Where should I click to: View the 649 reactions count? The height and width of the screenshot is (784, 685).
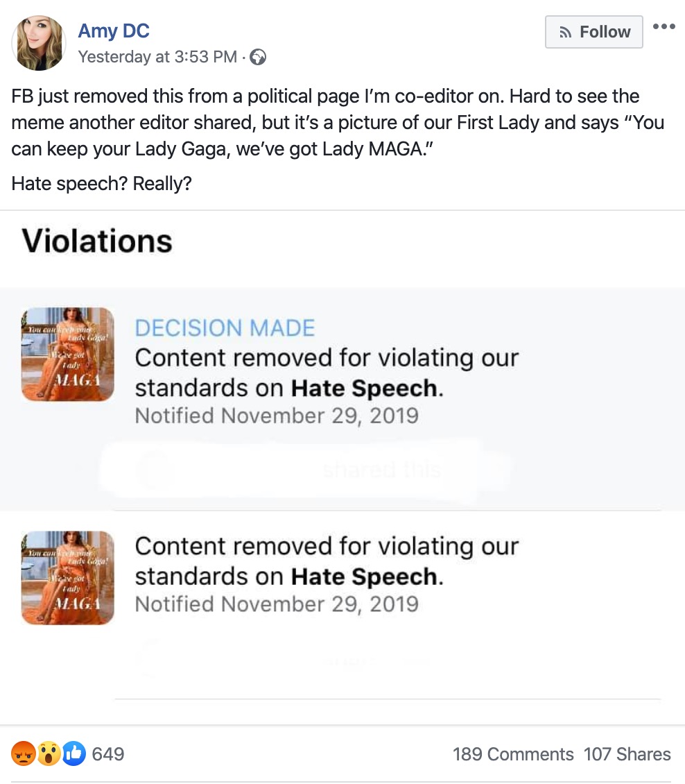pos(108,754)
